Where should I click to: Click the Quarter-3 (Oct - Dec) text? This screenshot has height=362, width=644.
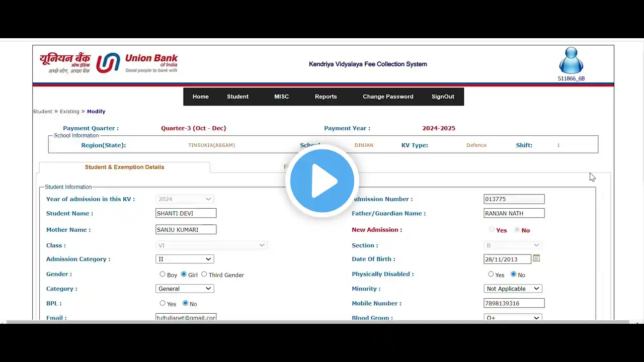(194, 128)
